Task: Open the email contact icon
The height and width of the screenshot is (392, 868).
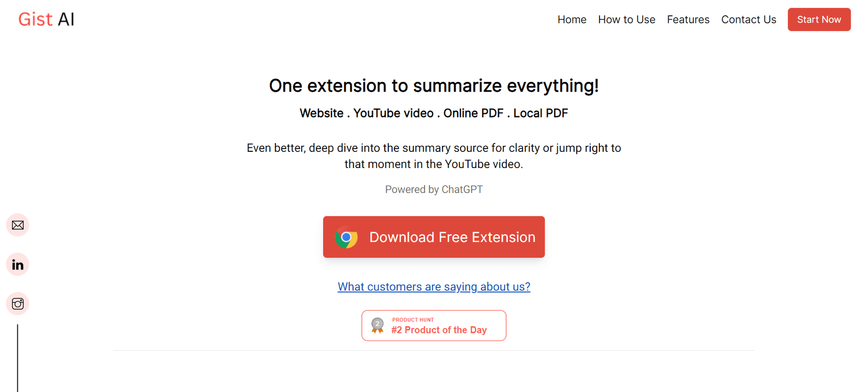Action: pos(18,225)
